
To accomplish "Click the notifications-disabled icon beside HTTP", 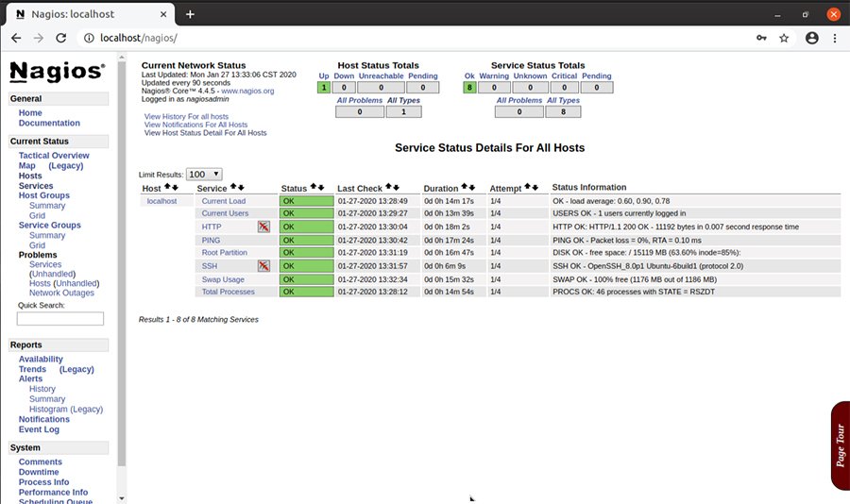I will pos(263,227).
